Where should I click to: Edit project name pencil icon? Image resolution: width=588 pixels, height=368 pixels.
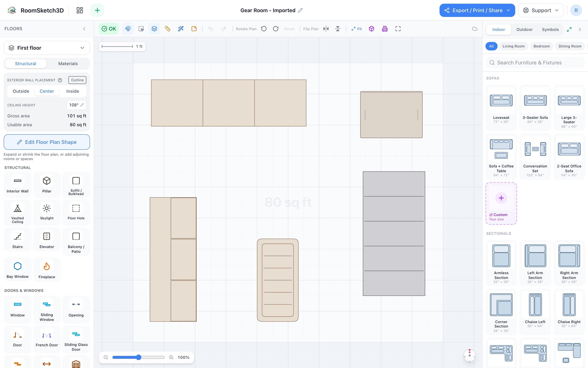tap(300, 10)
